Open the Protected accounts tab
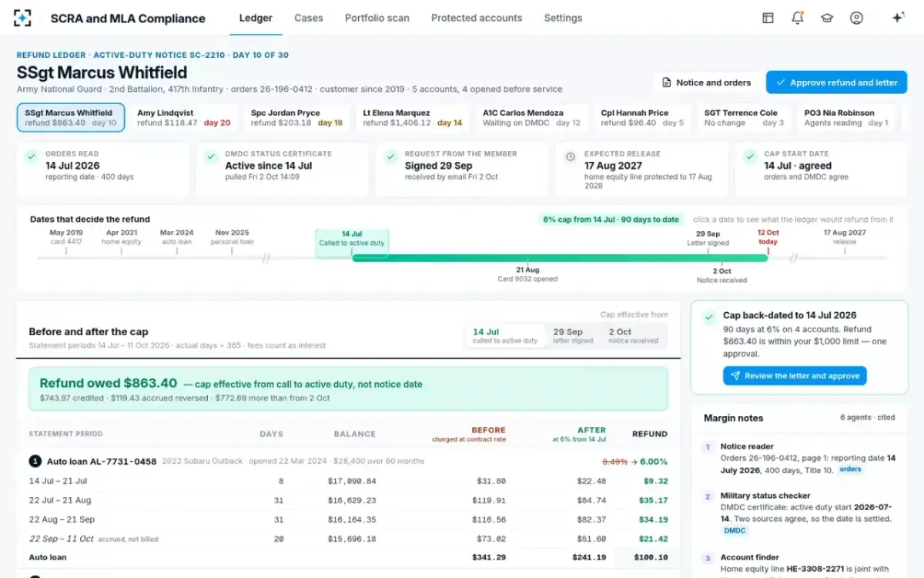This screenshot has width=924, height=578. (x=477, y=18)
